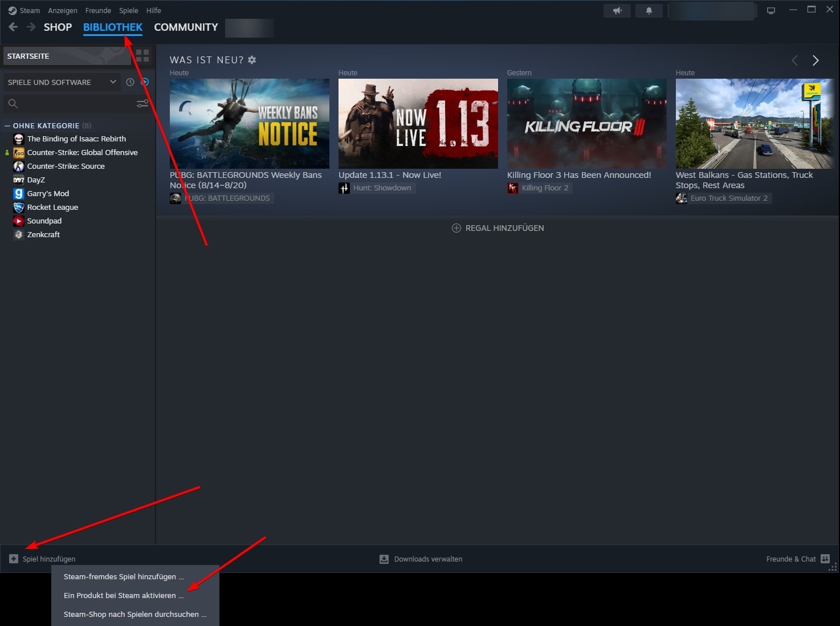Collapse the Ohne Kategorie group
This screenshot has height=626, width=840.
pyautogui.click(x=7, y=125)
